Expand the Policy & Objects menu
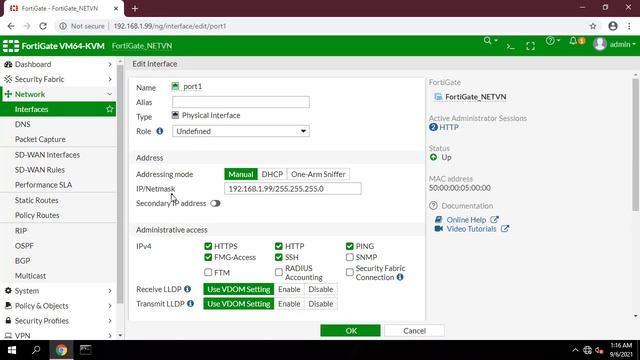This screenshot has width=640, height=360. point(58,306)
